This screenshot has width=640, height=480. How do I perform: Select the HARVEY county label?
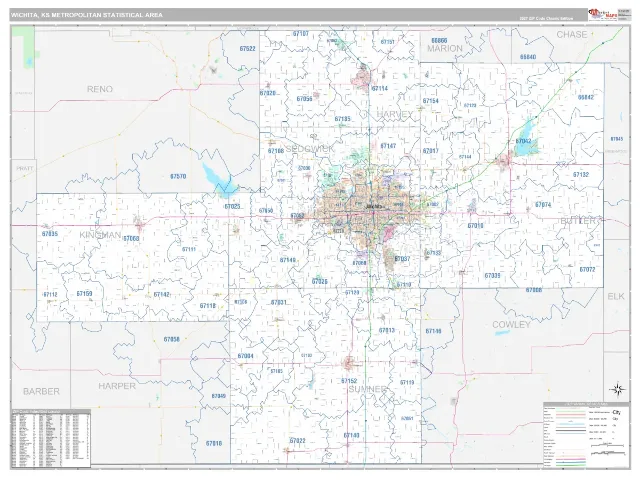click(395, 114)
